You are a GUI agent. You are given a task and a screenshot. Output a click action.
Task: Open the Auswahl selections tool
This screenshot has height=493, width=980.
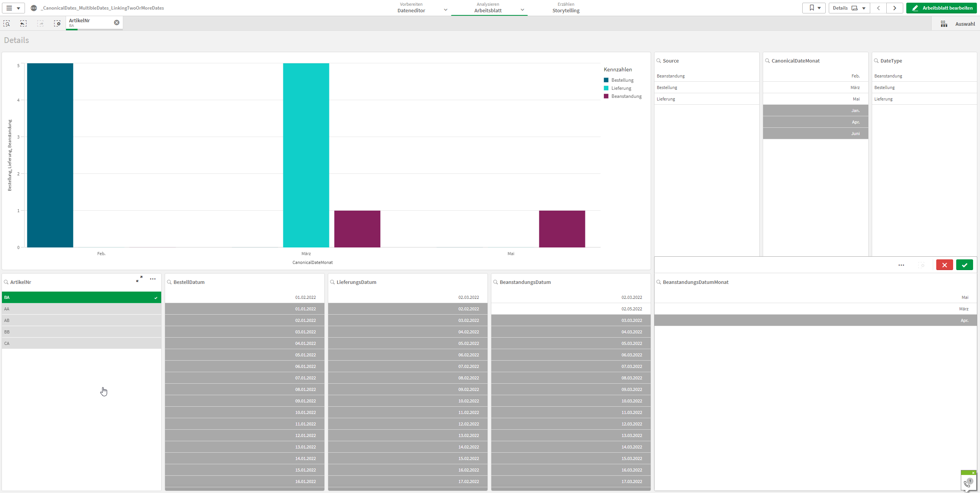pos(957,24)
